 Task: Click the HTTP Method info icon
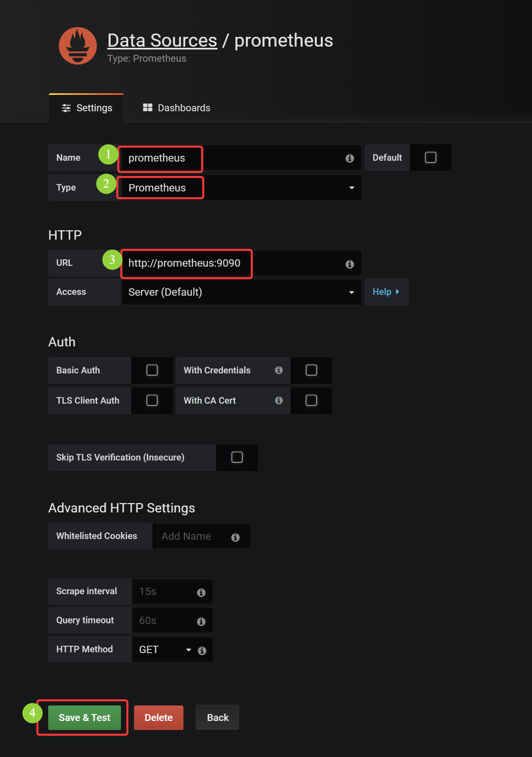click(x=202, y=651)
